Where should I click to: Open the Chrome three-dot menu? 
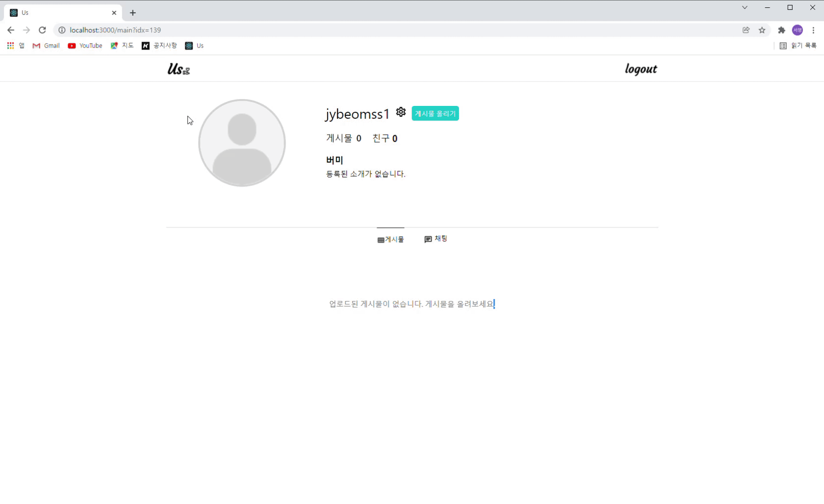click(813, 30)
